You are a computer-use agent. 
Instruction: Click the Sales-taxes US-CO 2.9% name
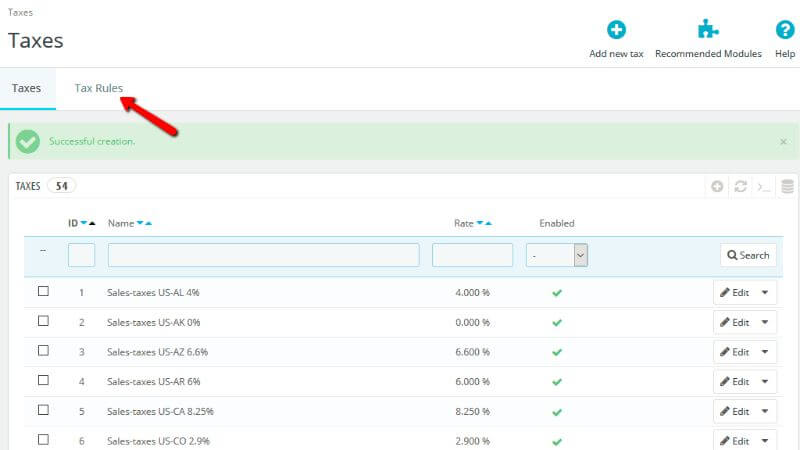click(x=158, y=441)
